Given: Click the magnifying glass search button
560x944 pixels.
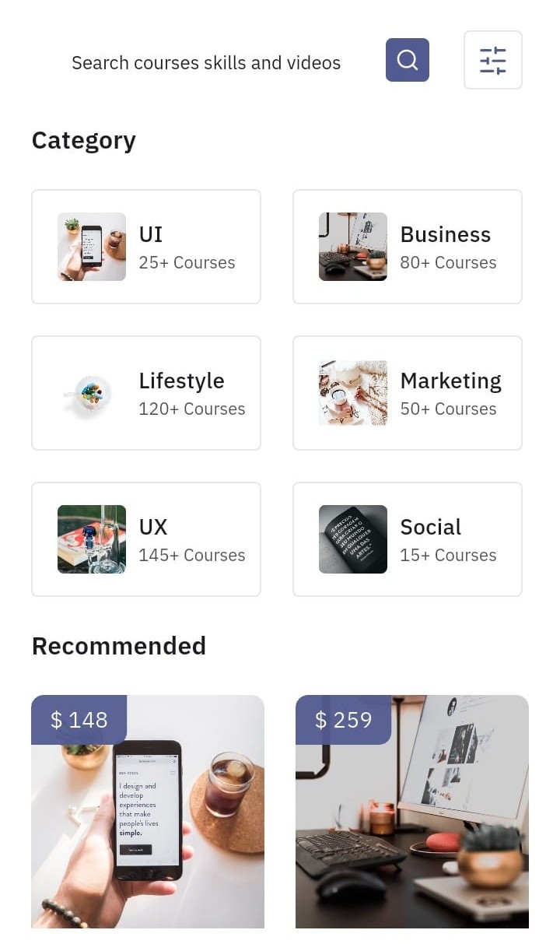Looking at the screenshot, I should [x=408, y=60].
